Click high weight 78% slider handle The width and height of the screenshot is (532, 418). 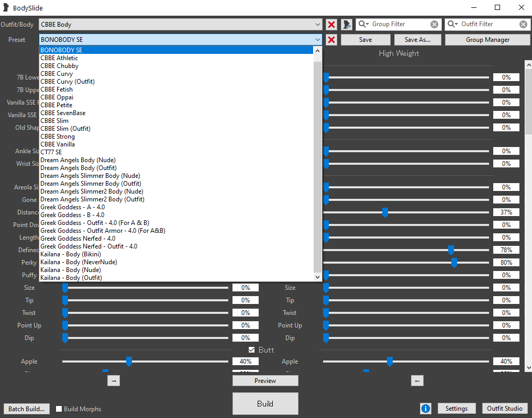pos(451,250)
